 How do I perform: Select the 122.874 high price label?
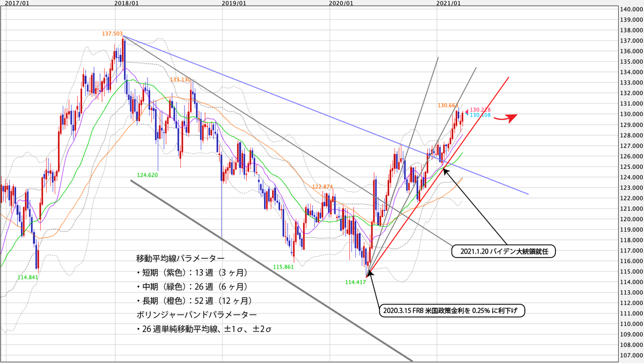(323, 187)
